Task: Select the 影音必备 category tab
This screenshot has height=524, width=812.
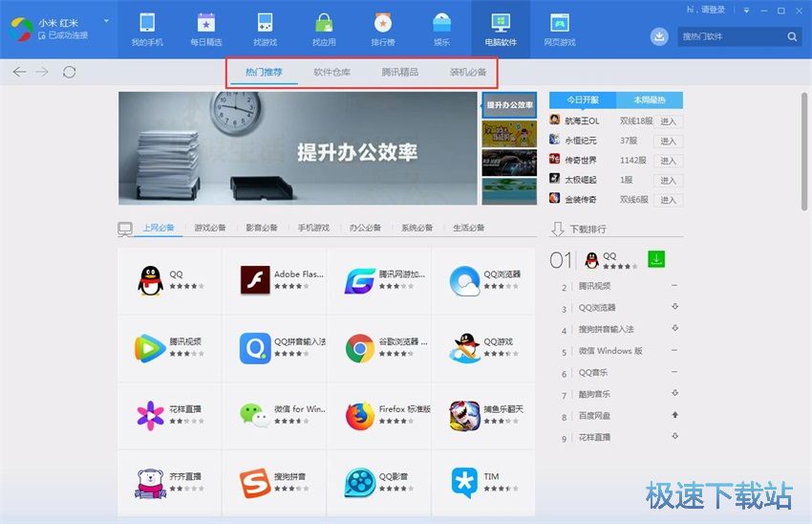Action: (x=262, y=228)
